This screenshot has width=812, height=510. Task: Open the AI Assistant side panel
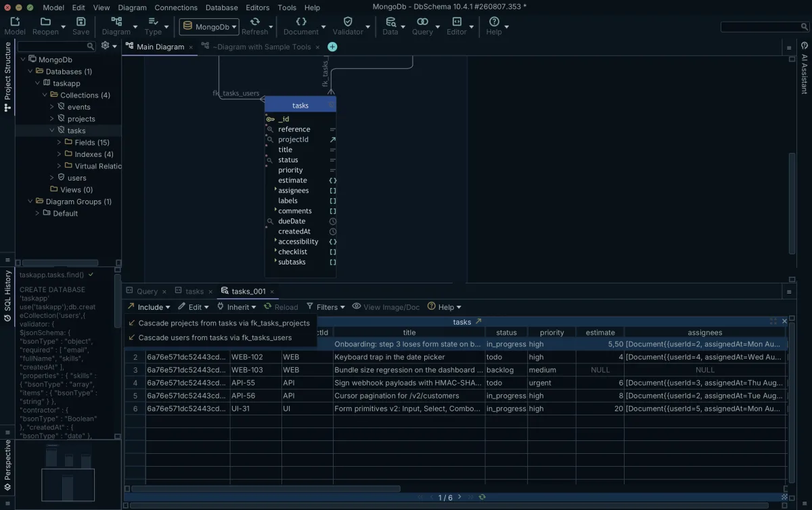(805, 68)
